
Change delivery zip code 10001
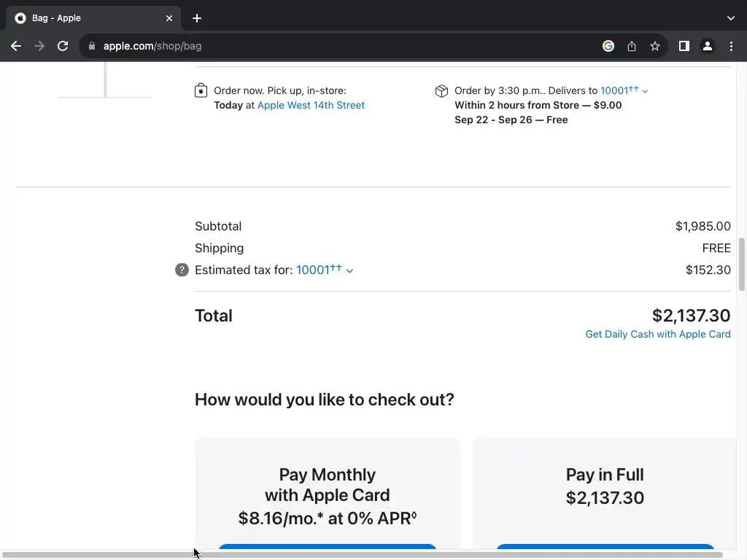tap(624, 90)
